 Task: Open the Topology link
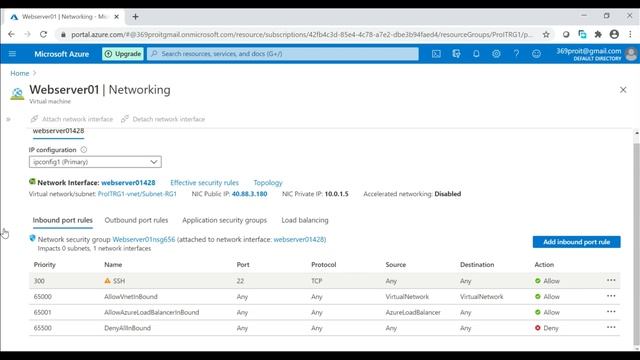tap(268, 182)
